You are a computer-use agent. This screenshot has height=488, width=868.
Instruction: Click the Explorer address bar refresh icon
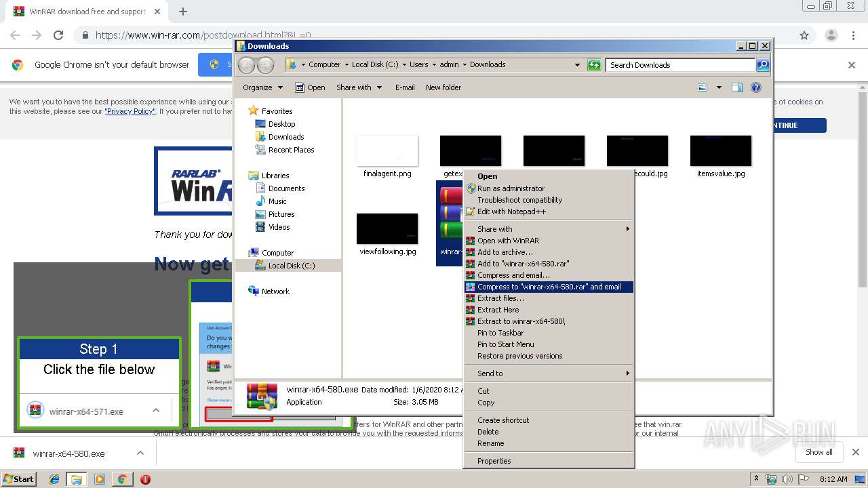(594, 65)
